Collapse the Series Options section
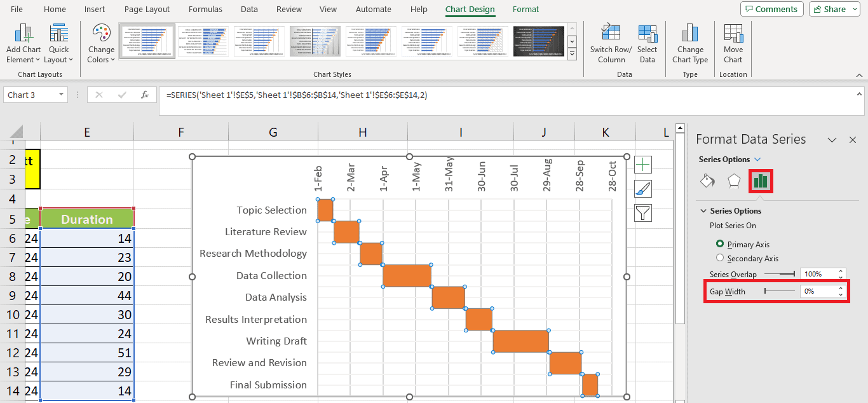 click(703, 210)
